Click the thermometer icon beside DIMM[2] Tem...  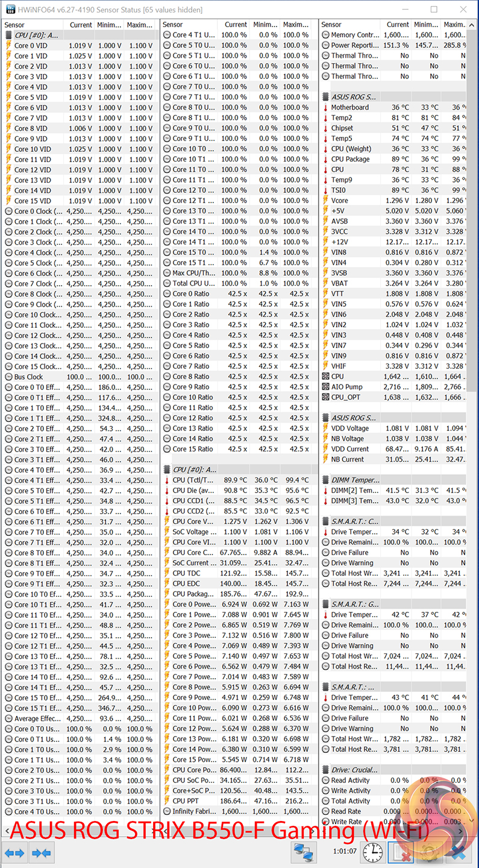click(x=325, y=490)
